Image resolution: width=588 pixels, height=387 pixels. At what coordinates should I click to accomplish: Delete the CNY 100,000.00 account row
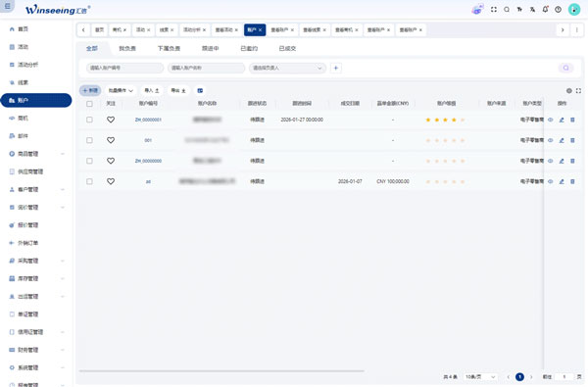[x=572, y=181]
